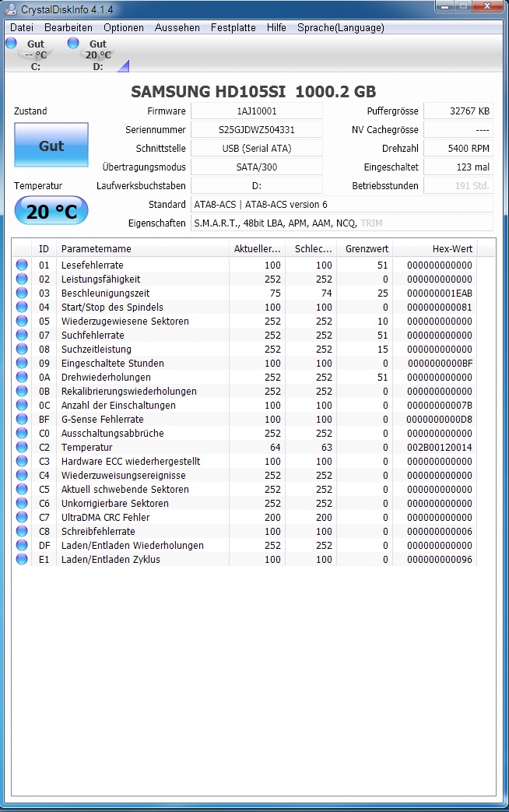Click hex value 000000000096

pyautogui.click(x=440, y=559)
